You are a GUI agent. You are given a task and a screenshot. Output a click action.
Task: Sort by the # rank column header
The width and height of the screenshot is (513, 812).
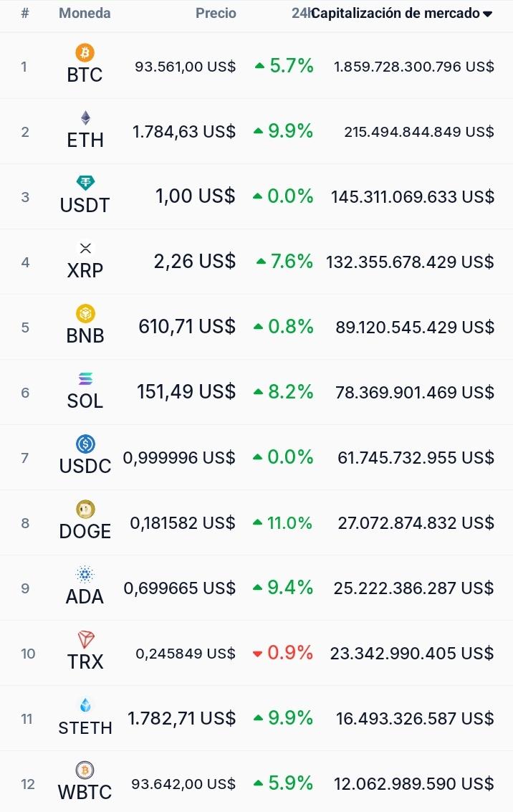[25, 13]
